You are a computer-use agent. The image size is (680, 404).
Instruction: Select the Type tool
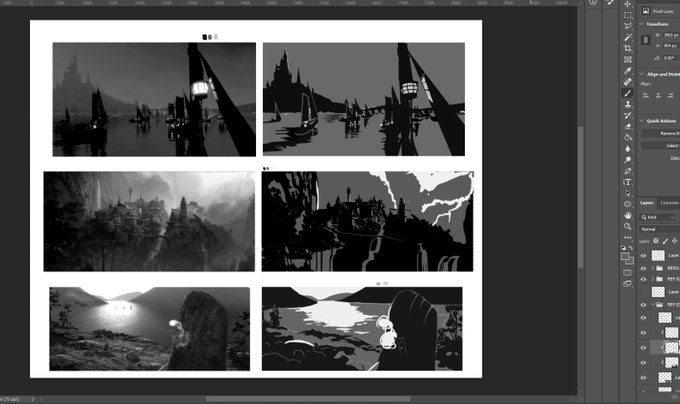[x=628, y=182]
